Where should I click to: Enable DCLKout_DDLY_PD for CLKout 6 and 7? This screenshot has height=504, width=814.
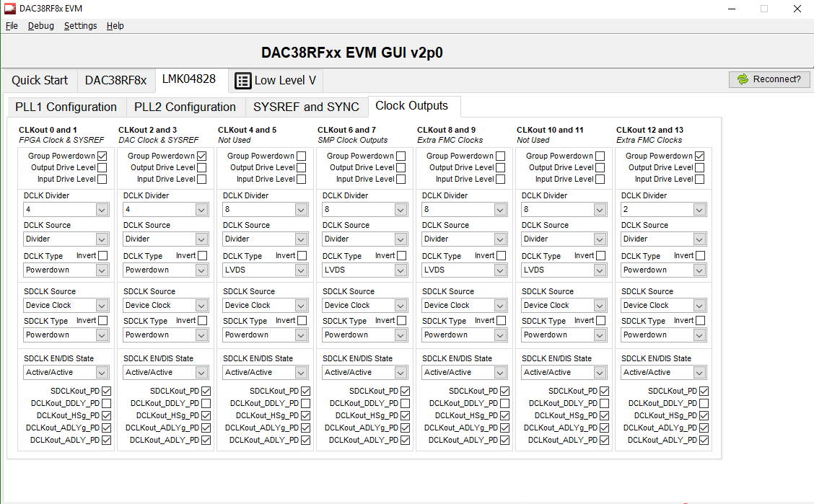[x=406, y=403]
